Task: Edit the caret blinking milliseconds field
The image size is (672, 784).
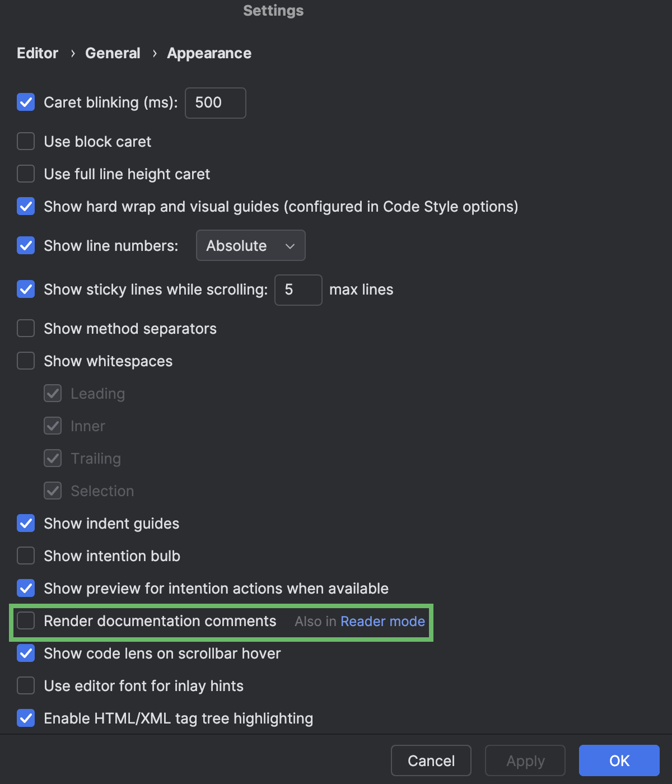Action: click(215, 102)
